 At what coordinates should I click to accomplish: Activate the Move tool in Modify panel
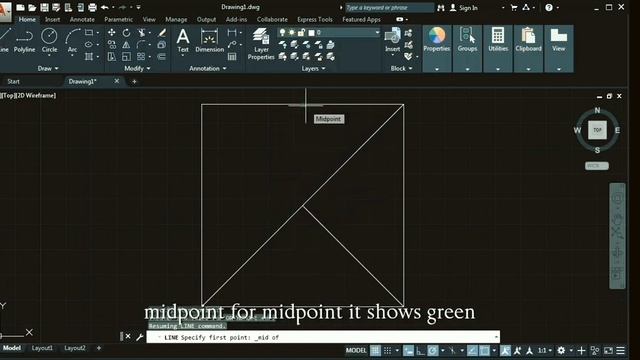(x=111, y=33)
